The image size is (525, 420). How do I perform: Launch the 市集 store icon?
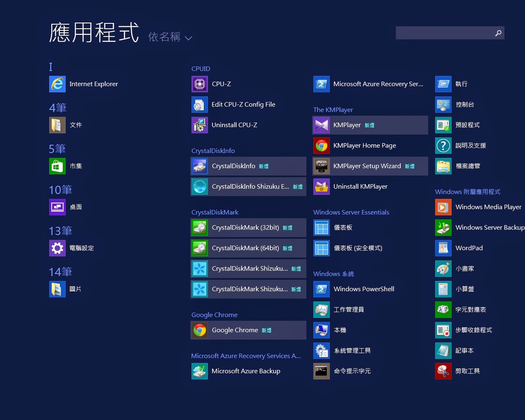coord(57,166)
